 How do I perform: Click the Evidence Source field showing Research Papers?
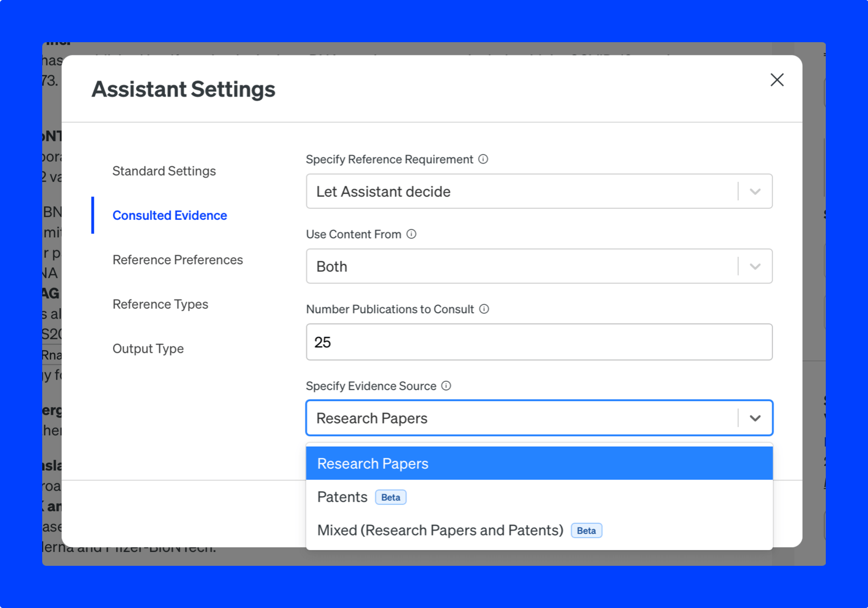(x=371, y=418)
